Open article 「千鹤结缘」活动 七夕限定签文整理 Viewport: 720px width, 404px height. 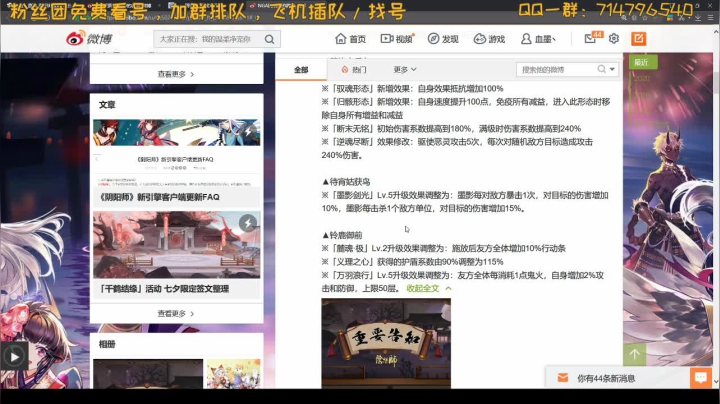coord(164,289)
